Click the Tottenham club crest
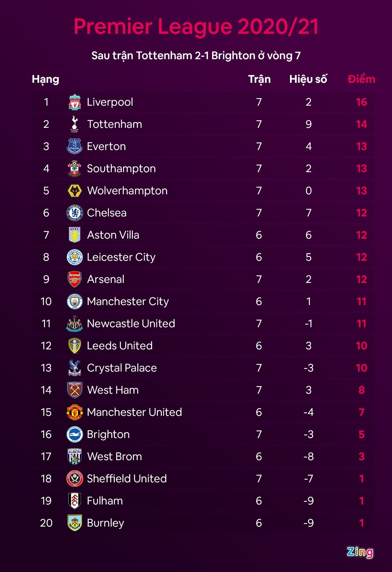This screenshot has width=392, height=572. click(x=75, y=124)
